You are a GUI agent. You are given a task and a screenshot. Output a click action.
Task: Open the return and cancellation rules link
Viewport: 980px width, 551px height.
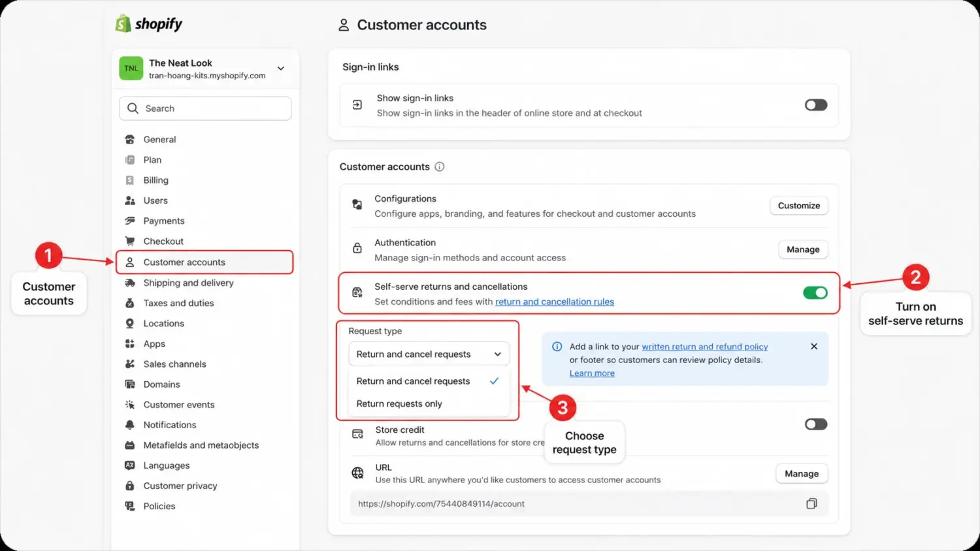point(555,302)
